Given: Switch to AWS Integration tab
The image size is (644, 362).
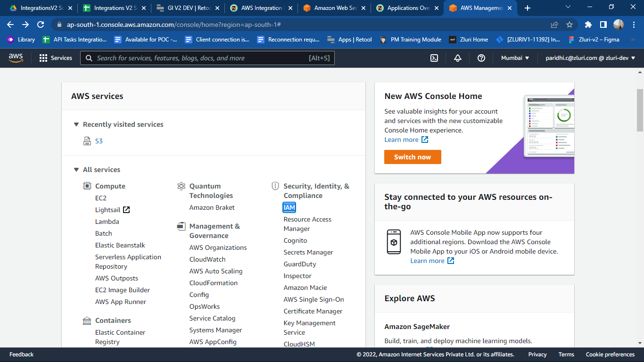Looking at the screenshot, I should click(262, 8).
